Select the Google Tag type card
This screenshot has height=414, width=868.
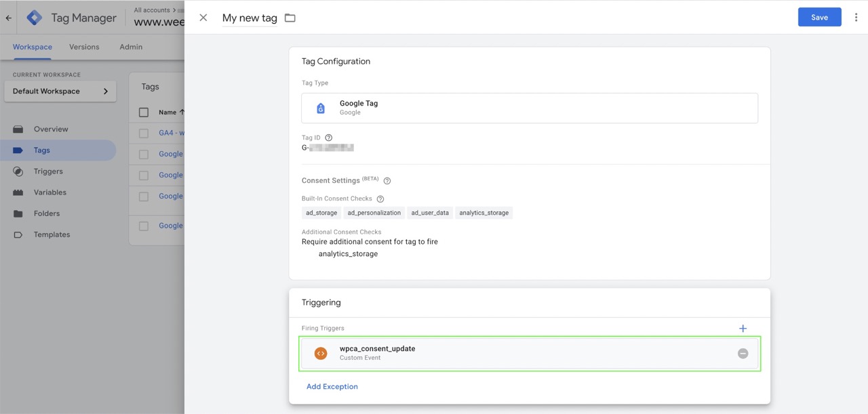[530, 108]
